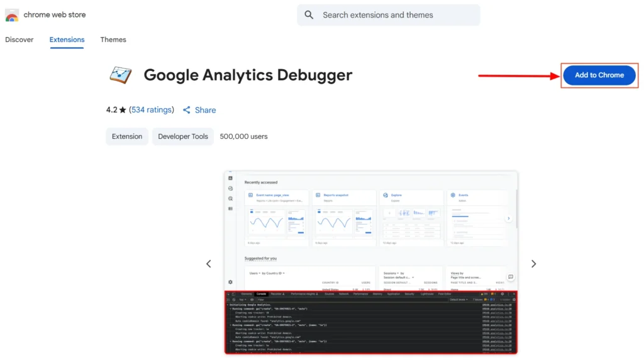
Task: Click the search magnifier icon
Action: (309, 15)
